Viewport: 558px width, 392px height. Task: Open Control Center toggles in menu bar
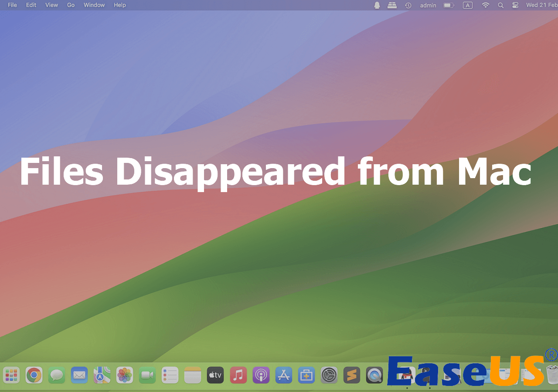tap(515, 5)
